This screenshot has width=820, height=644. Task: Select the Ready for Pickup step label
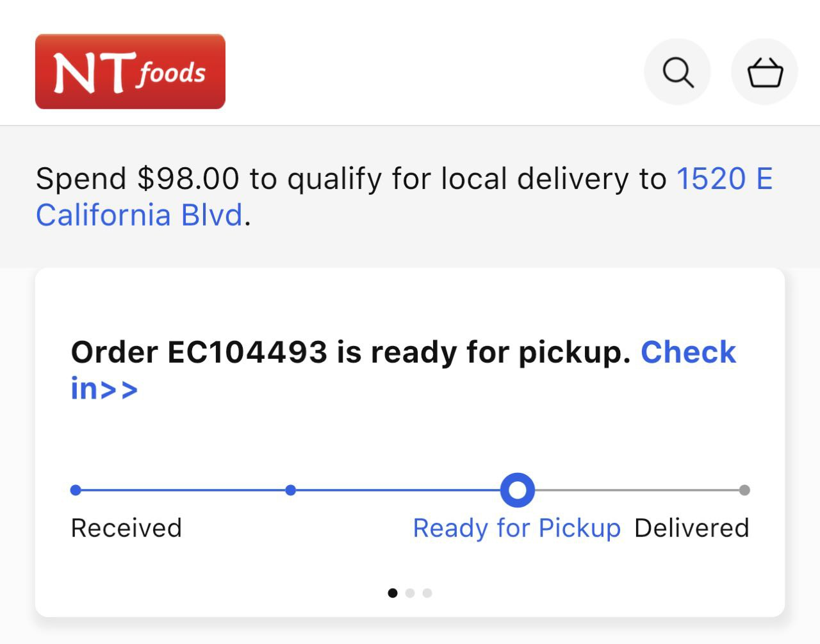[517, 527]
